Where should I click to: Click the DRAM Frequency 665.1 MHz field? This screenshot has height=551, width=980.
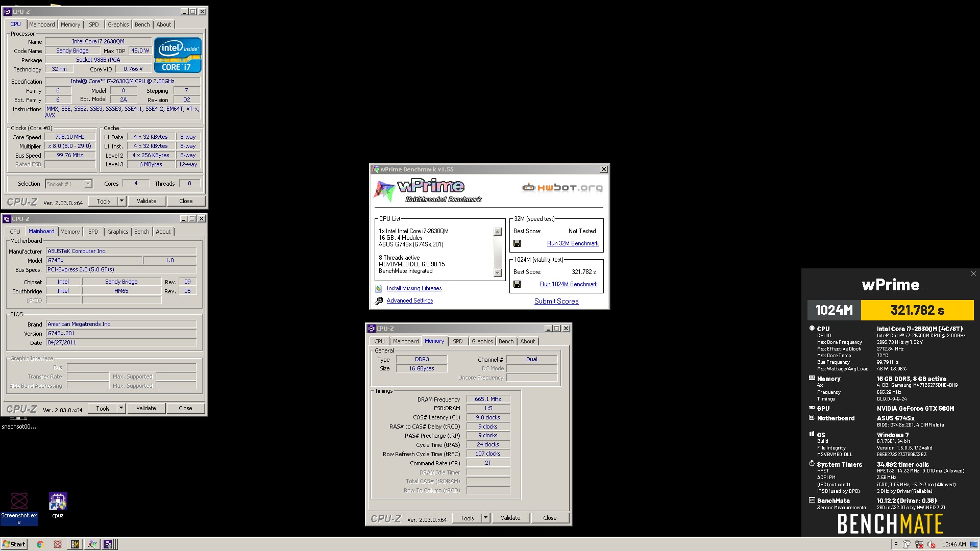click(x=488, y=399)
